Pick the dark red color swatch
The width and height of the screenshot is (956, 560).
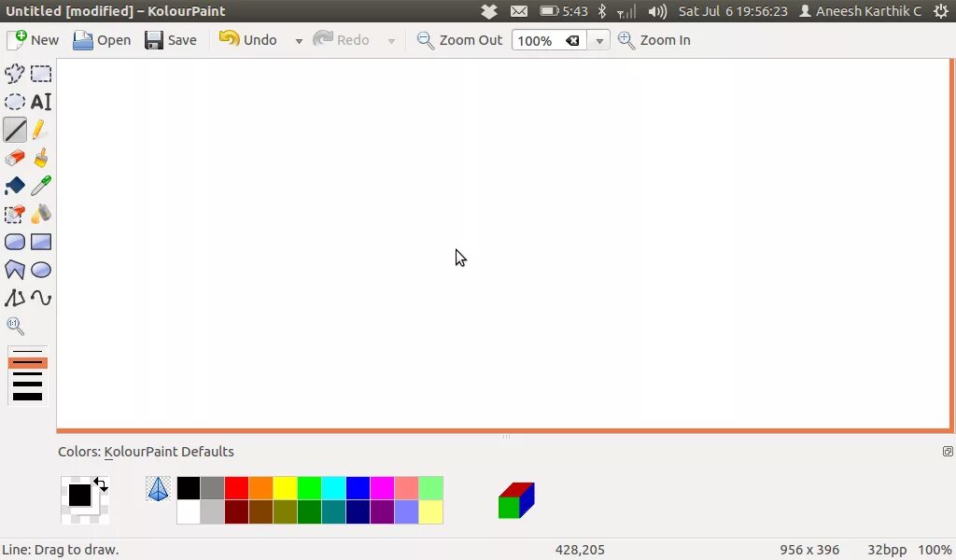pos(236,511)
